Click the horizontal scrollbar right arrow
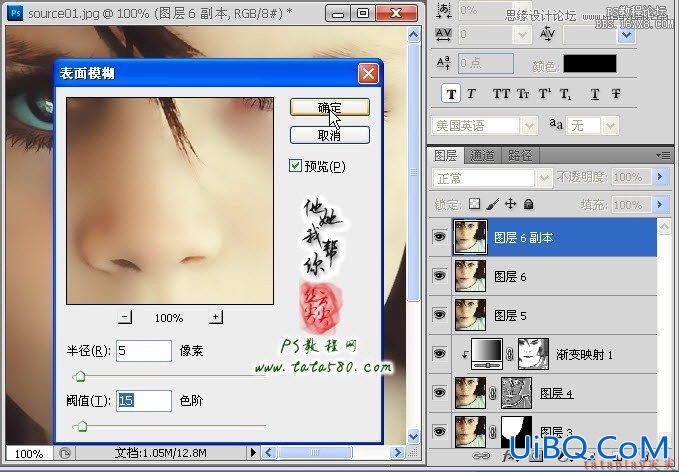The height and width of the screenshot is (472, 679). [x=397, y=453]
